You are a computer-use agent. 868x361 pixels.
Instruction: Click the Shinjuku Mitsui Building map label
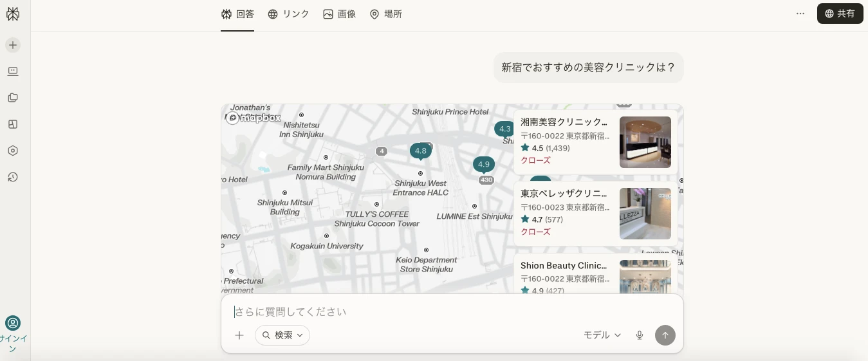(285, 207)
